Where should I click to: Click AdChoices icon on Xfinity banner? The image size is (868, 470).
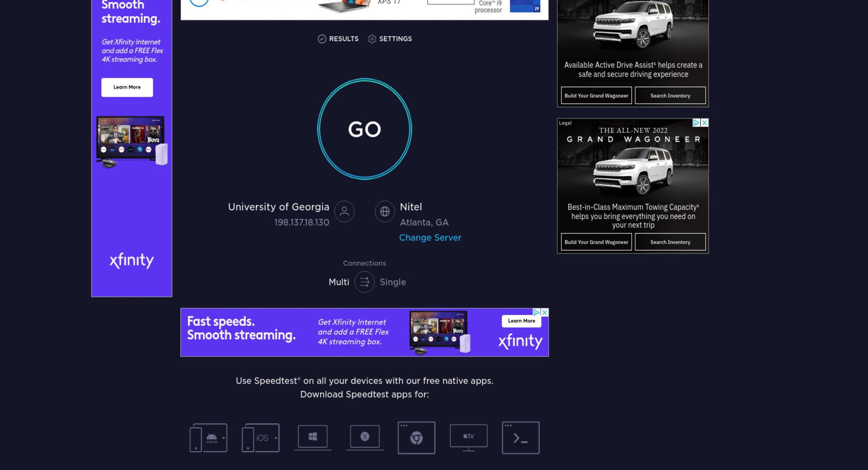[x=537, y=312]
